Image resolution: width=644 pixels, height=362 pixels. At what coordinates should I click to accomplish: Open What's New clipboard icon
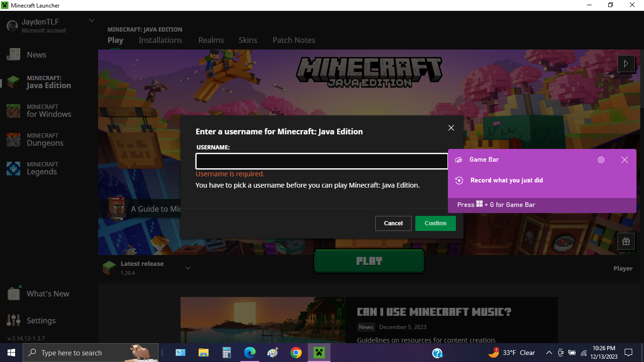[14, 294]
